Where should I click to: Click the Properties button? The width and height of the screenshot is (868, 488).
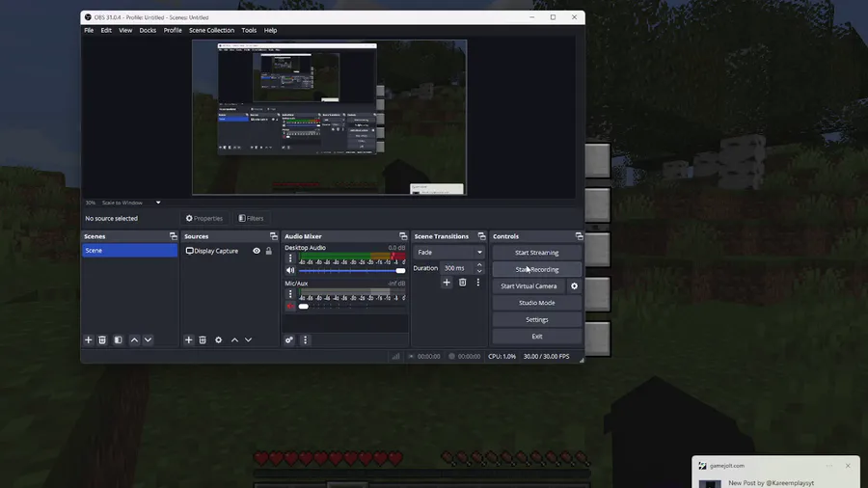[204, 219]
